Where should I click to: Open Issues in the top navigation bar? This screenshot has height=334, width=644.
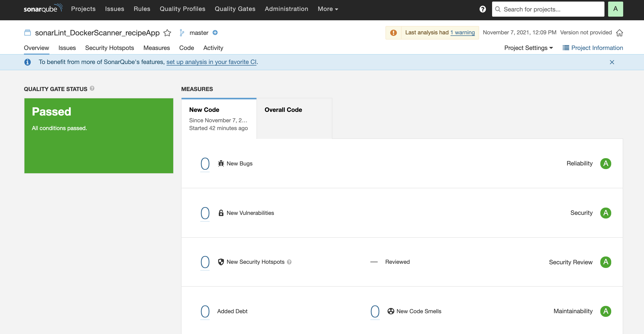(114, 9)
